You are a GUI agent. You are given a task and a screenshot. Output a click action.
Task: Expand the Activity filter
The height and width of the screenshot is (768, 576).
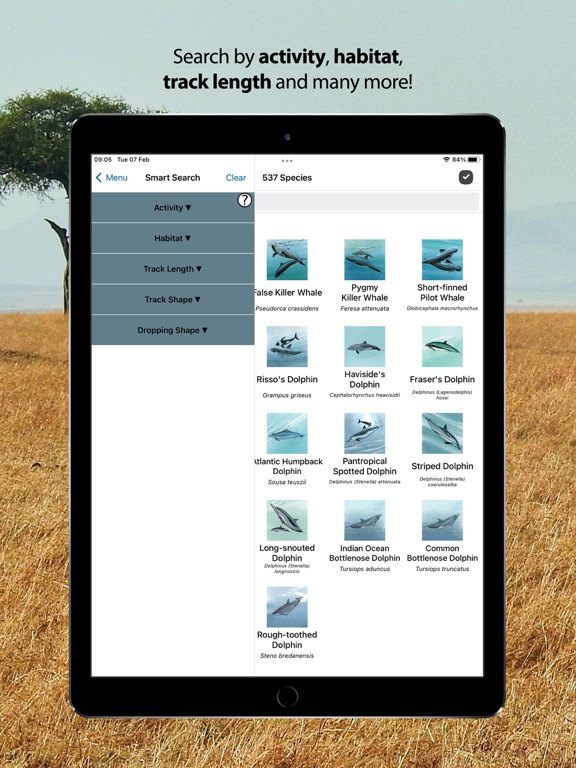coord(172,207)
